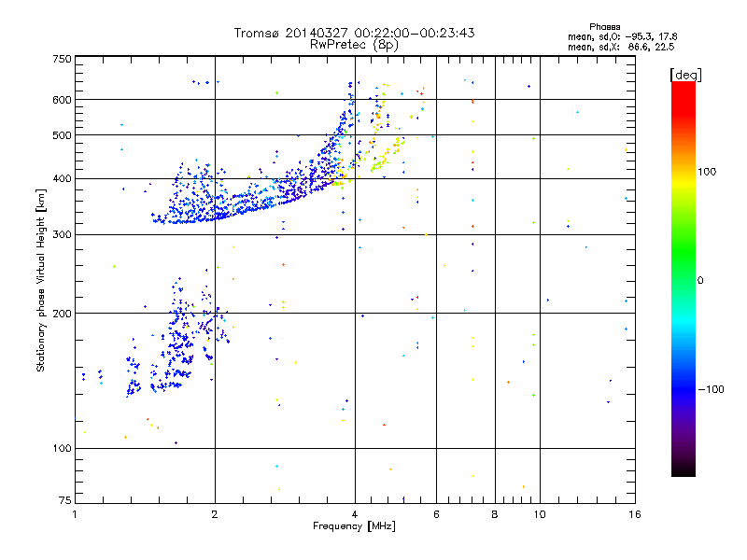The image size is (747, 560).
Task: Click the 'Phases' header text
Action: (604, 27)
